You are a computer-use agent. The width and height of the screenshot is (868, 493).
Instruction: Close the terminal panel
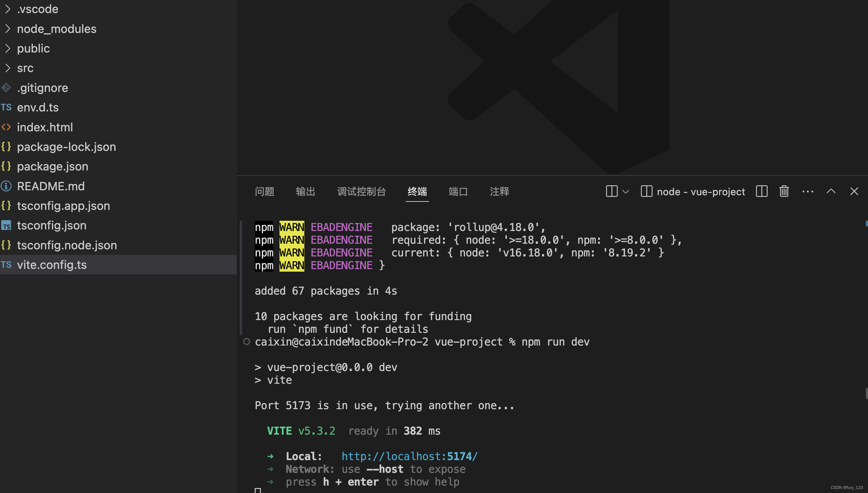(854, 191)
